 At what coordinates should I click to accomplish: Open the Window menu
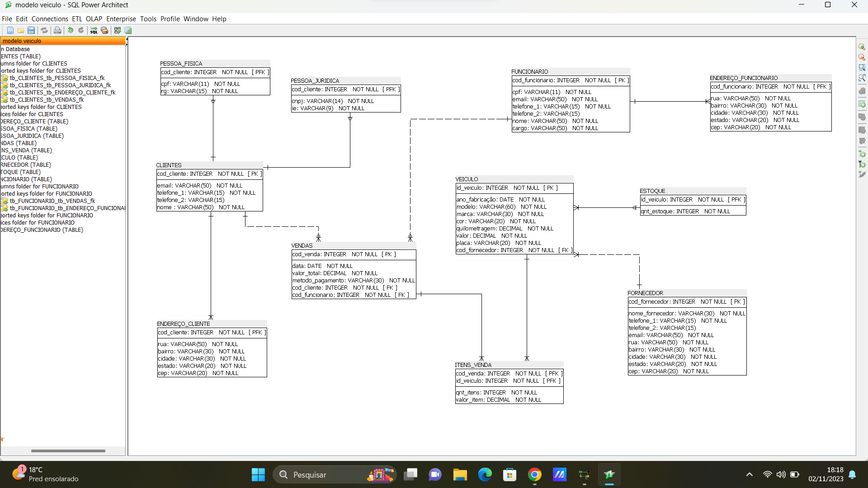[196, 19]
